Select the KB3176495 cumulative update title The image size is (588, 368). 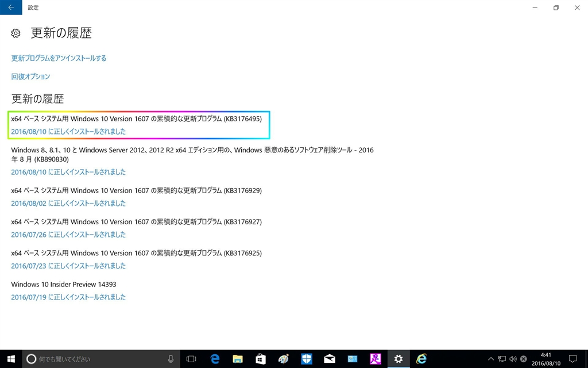[137, 118]
